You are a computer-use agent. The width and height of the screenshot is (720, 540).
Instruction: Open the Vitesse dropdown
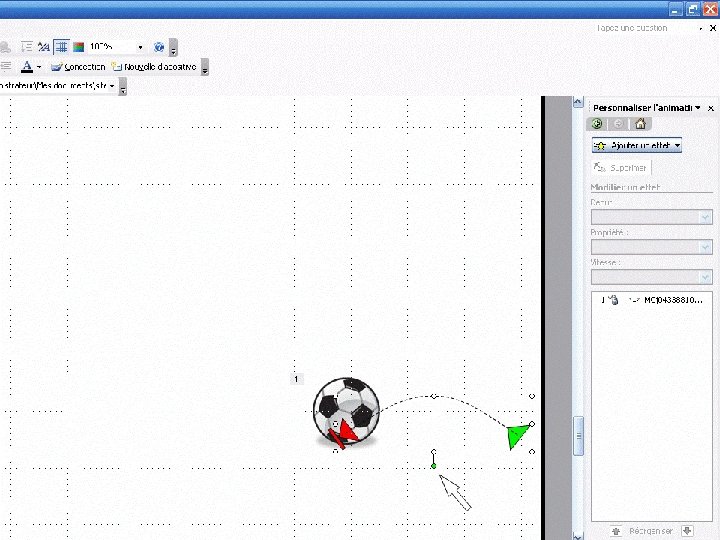[652, 277]
